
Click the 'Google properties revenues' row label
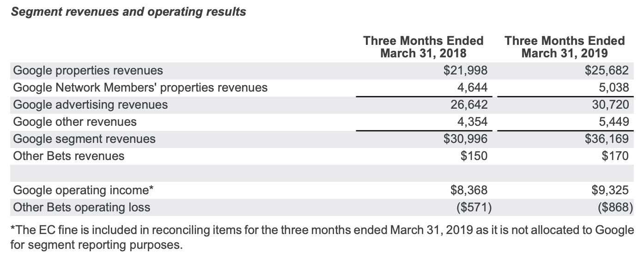(88, 71)
